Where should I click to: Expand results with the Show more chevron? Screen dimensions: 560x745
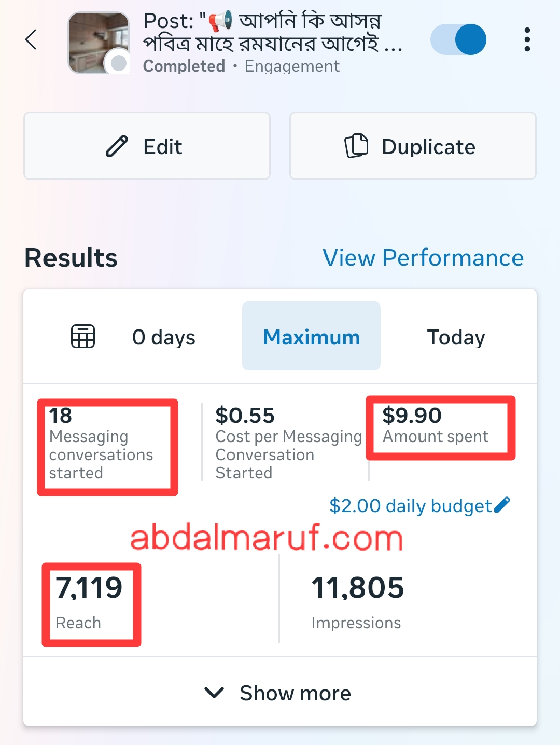click(214, 692)
